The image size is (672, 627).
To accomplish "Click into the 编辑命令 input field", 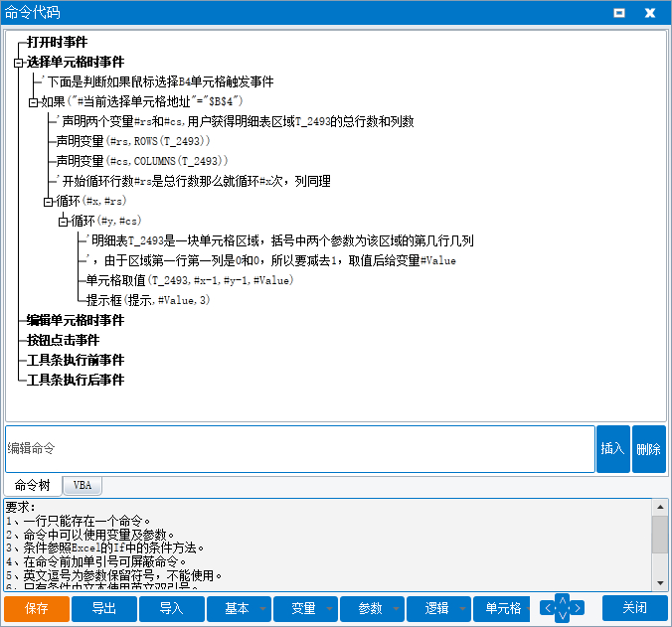I will point(298,449).
